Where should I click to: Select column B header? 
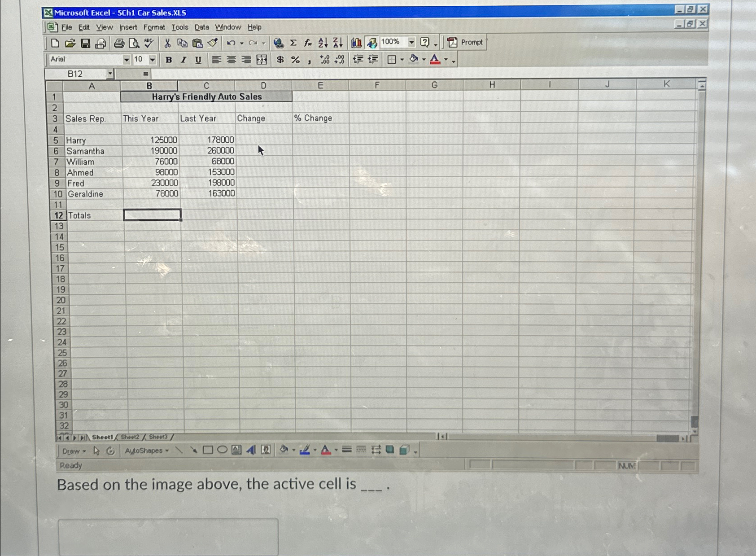[x=149, y=86]
